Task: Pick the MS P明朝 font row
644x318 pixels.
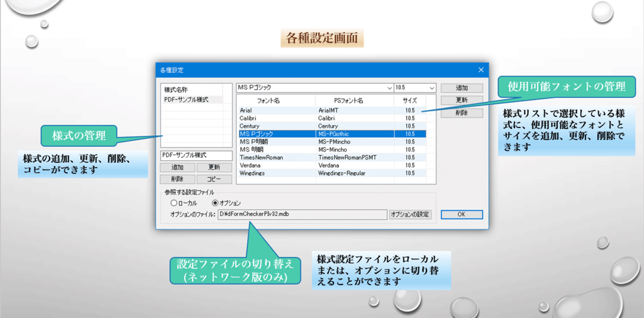Action: (277, 141)
